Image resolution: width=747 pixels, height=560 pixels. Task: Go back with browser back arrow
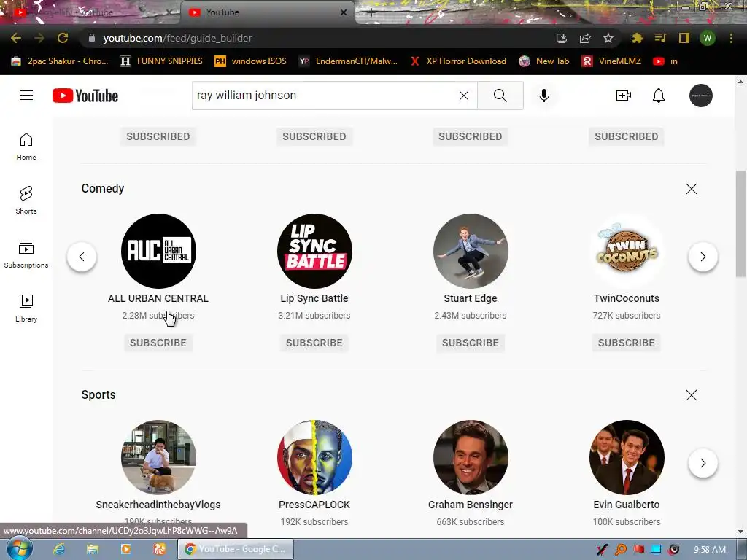tap(16, 38)
